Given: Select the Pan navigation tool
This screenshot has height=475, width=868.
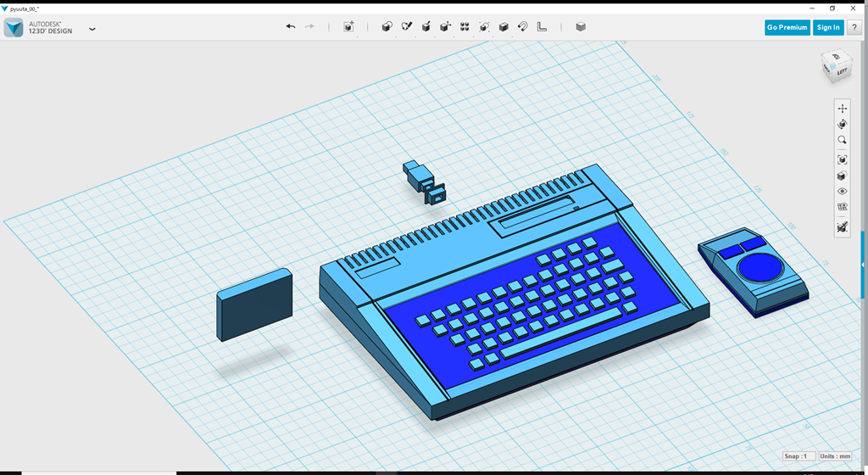Looking at the screenshot, I should click(x=842, y=108).
